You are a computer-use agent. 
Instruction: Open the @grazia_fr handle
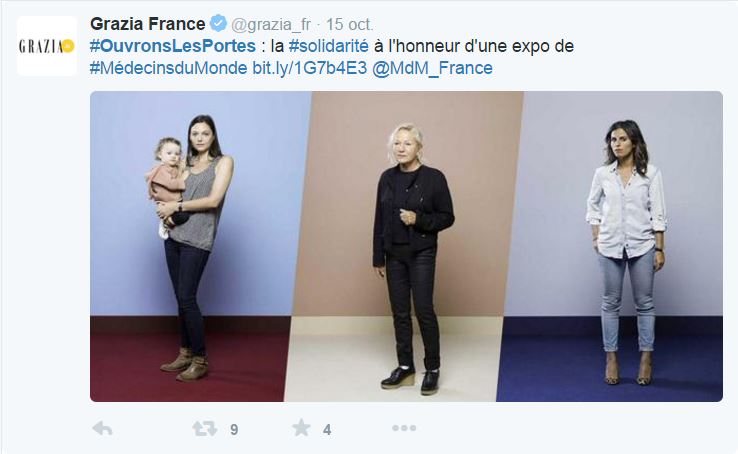tap(271, 24)
